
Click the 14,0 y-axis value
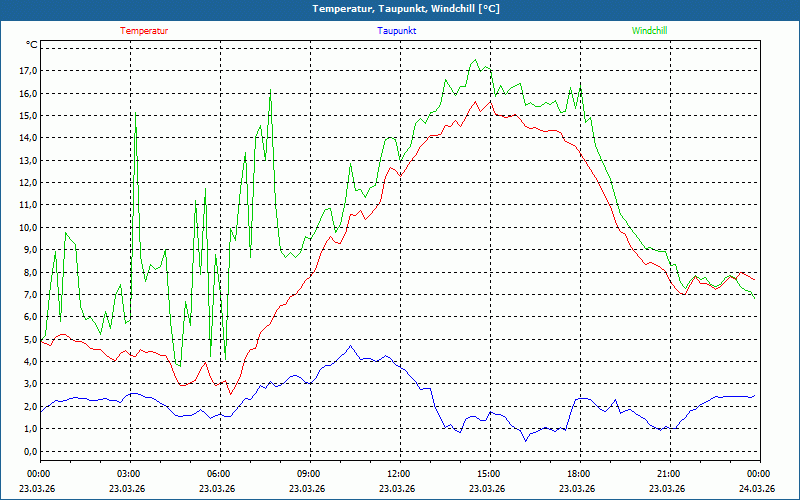pyautogui.click(x=27, y=138)
